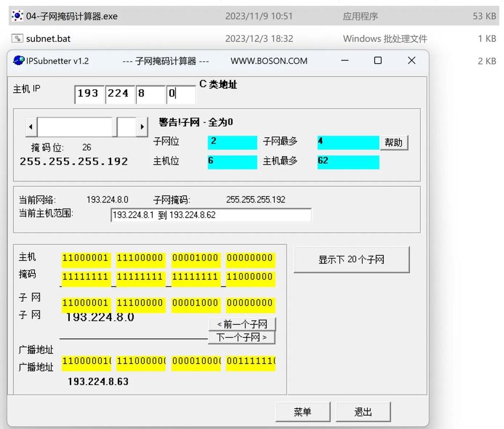Click the 子网最多 value 4 field
This screenshot has width=504, height=429.
[348, 143]
